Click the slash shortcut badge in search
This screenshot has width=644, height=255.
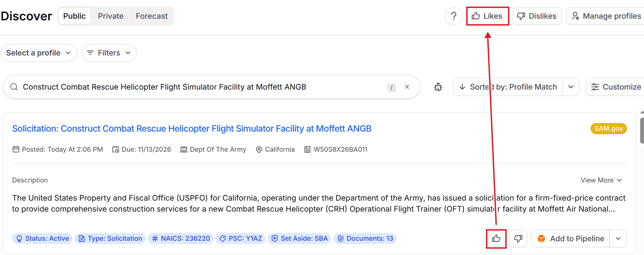pyautogui.click(x=391, y=88)
